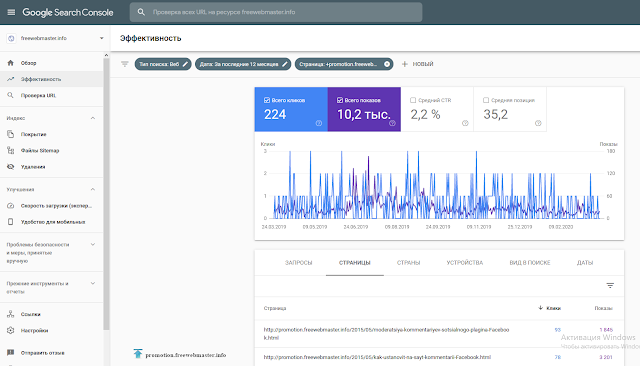Click the sidebar scrollbar
The image size is (640, 366).
[x=107, y=194]
